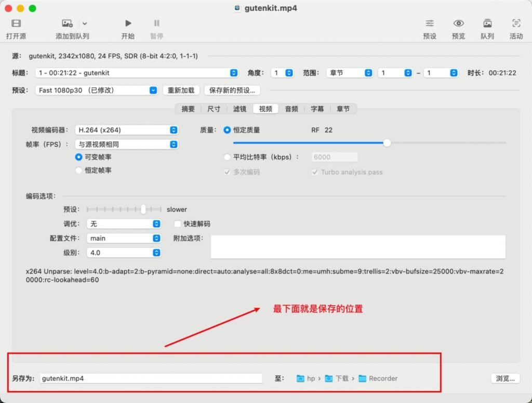
Task: Click the 暂停 (Pause) toolbar icon
Action: click(156, 23)
